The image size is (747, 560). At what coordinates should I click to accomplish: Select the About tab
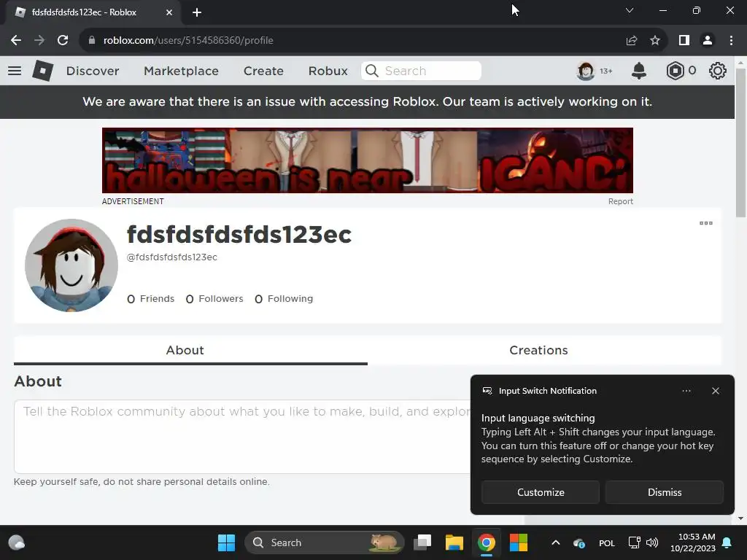pyautogui.click(x=190, y=351)
